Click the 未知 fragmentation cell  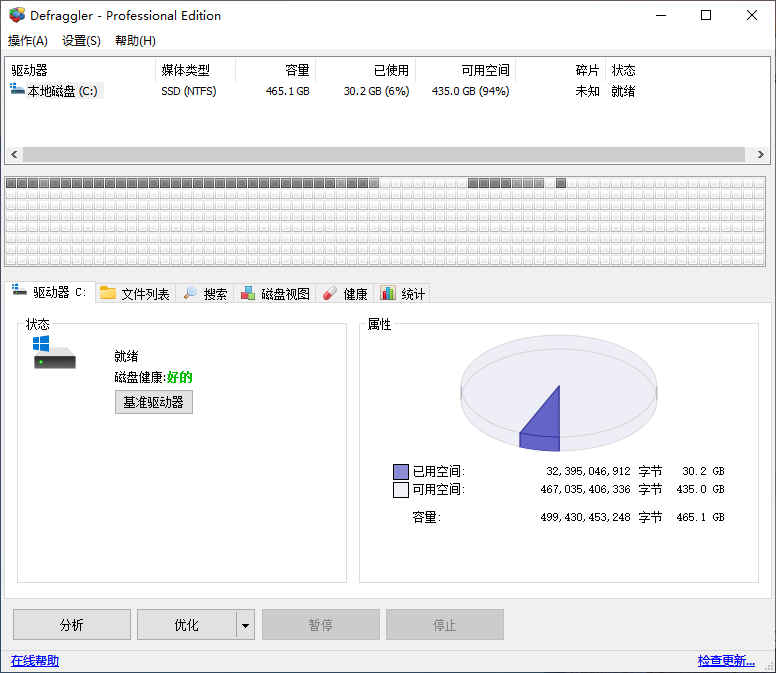tap(587, 91)
